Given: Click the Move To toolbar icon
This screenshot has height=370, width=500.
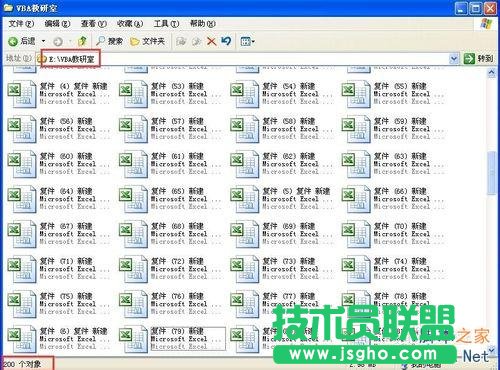Looking at the screenshot, I should 181,41.
